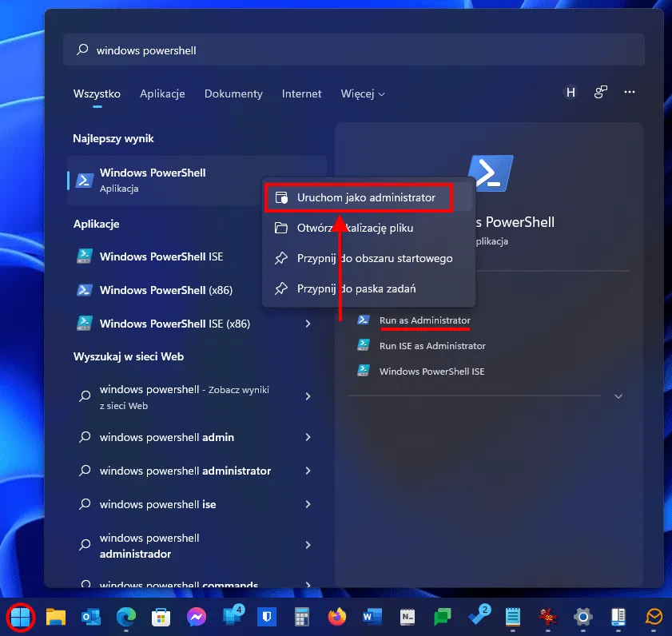The height and width of the screenshot is (636, 672).
Task: Switch to the Internet tab
Action: point(302,93)
